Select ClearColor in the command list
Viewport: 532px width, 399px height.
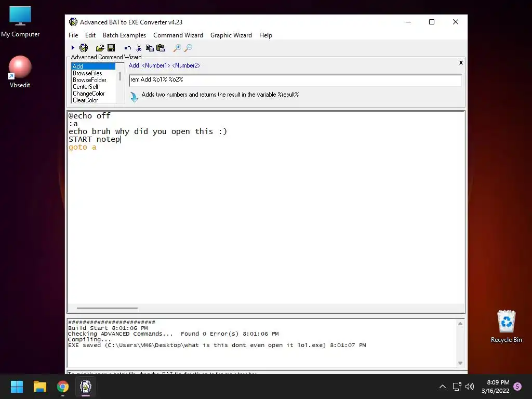94,100
